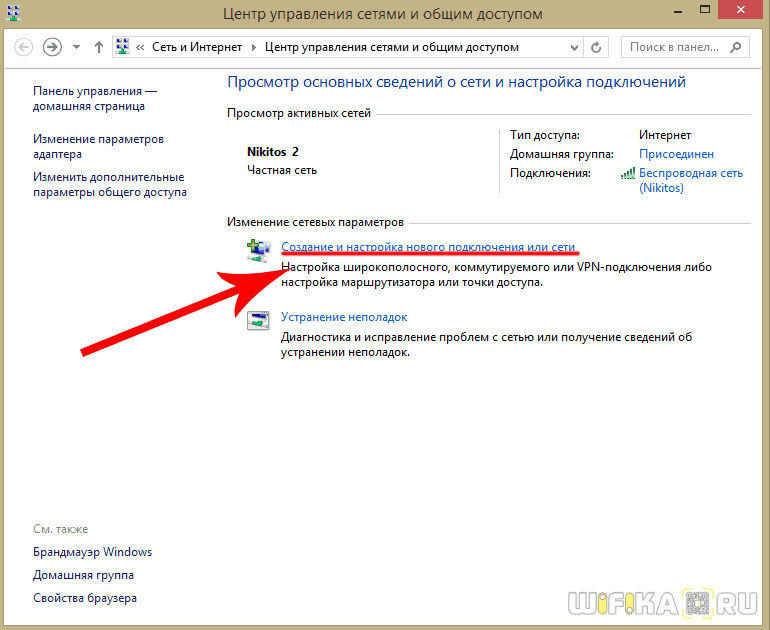Viewport: 770px width, 630px height.
Task: Expand the arrow after 'Сеть и Интернет' breadcrumb
Action: click(254, 48)
